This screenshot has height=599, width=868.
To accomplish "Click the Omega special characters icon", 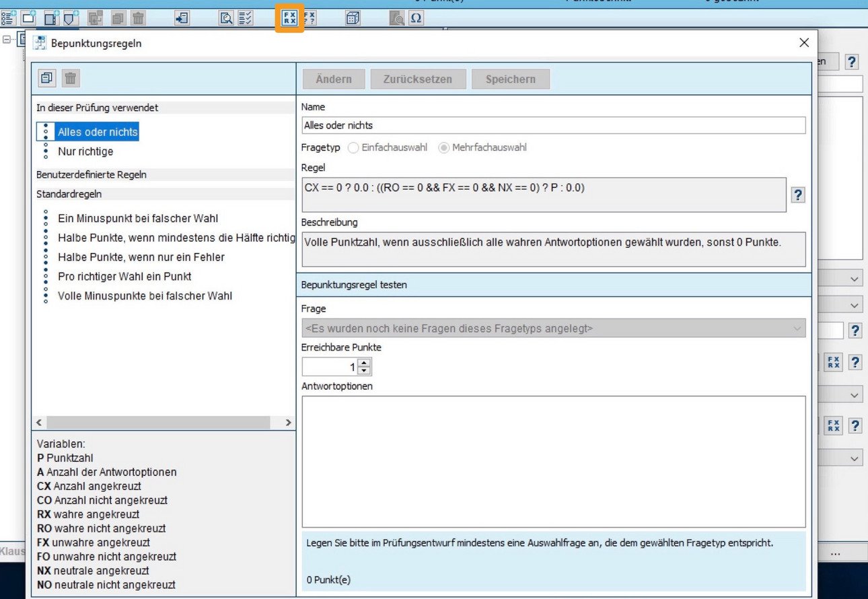I will (x=416, y=18).
